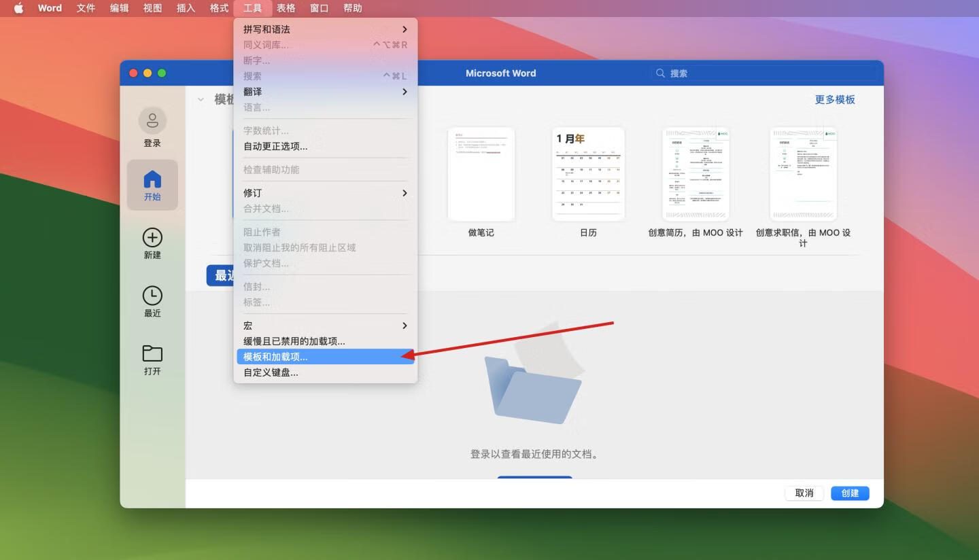Viewport: 979px width, 560px height.
Task: Select 自动更正选项... from the menu
Action: click(275, 146)
